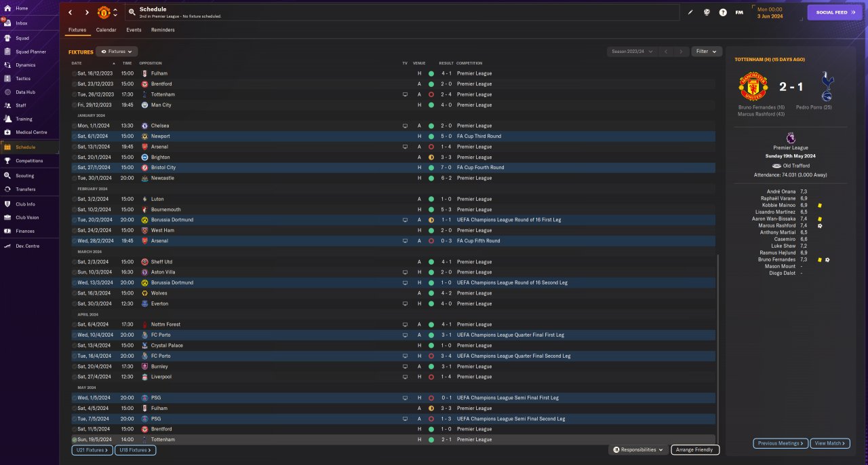Viewport: 868px width, 465px height.
Task: Open Medical Centre in the sidebar
Action: click(29, 132)
